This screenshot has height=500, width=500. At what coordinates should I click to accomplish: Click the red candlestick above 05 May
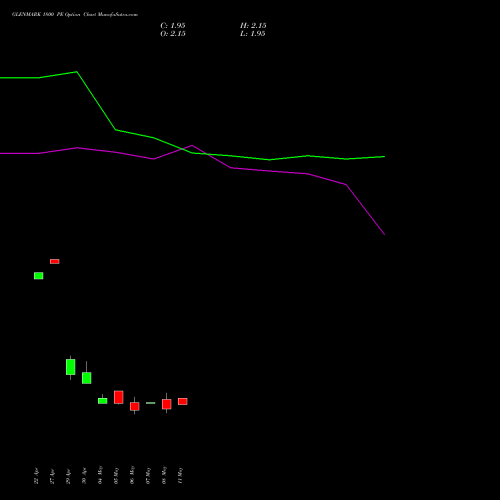[x=119, y=397]
